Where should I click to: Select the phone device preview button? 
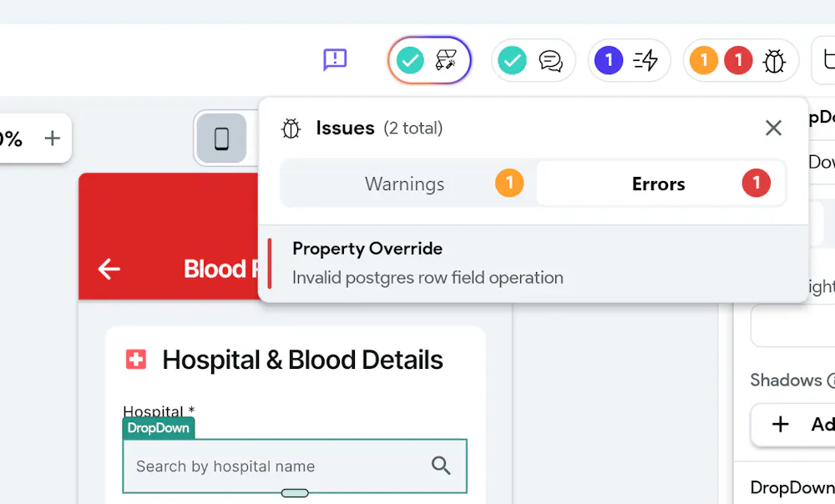[221, 139]
